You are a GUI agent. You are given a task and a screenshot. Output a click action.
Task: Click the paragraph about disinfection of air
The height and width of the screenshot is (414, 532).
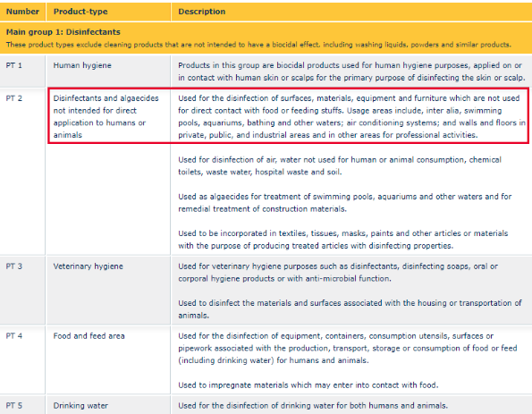tap(340, 165)
